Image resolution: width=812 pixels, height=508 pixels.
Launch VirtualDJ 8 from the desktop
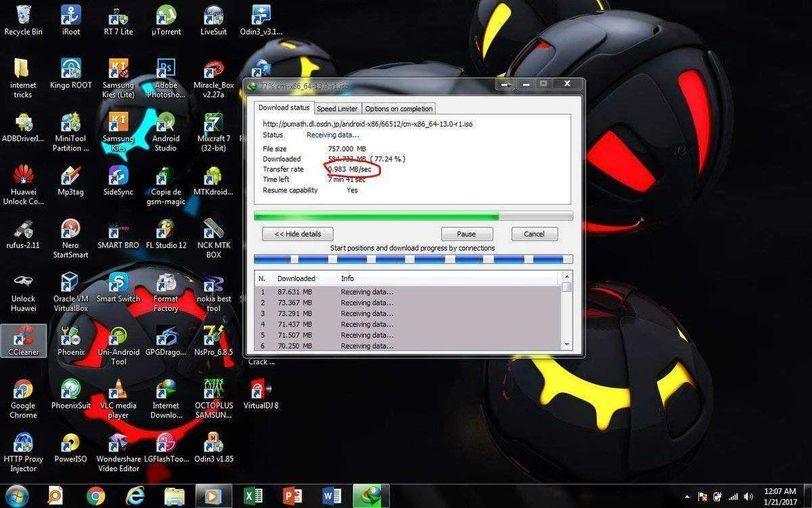coord(261,394)
